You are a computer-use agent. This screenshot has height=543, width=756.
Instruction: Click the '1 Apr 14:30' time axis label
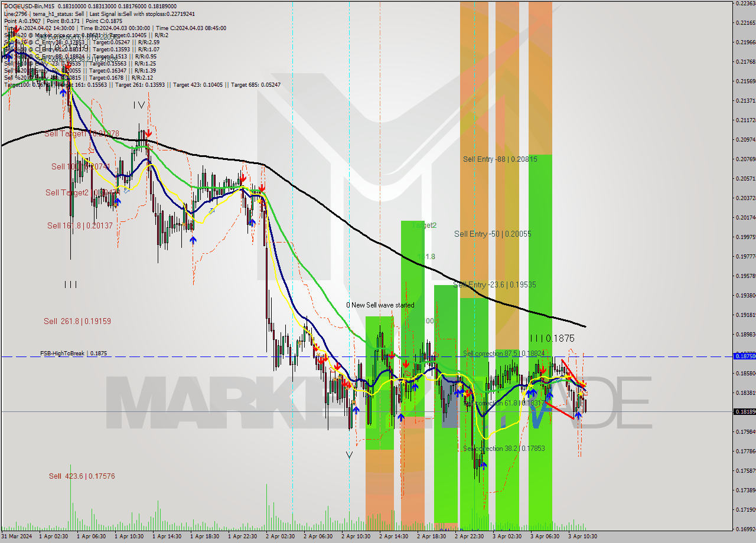click(x=167, y=537)
